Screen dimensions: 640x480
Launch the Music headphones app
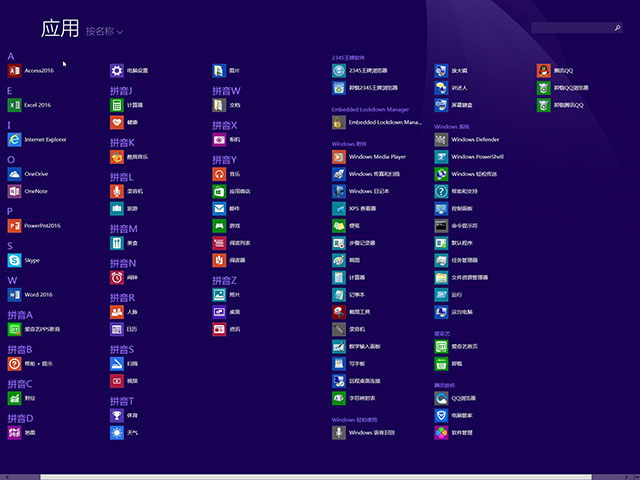[x=227, y=174]
